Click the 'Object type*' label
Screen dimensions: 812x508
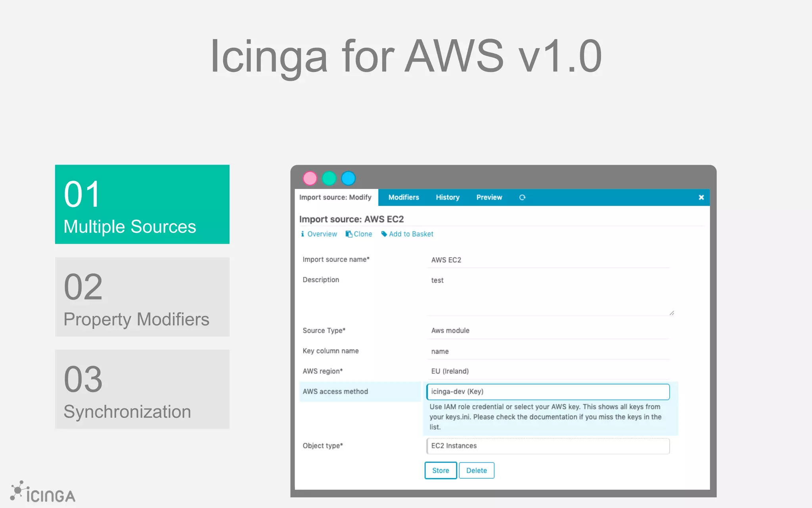(x=323, y=446)
